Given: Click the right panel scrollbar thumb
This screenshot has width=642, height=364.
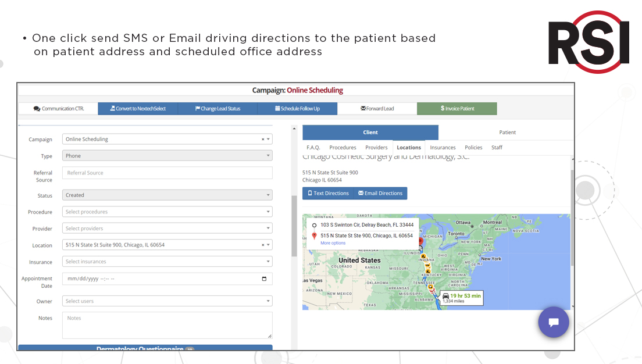Looking at the screenshot, I should tap(572, 218).
